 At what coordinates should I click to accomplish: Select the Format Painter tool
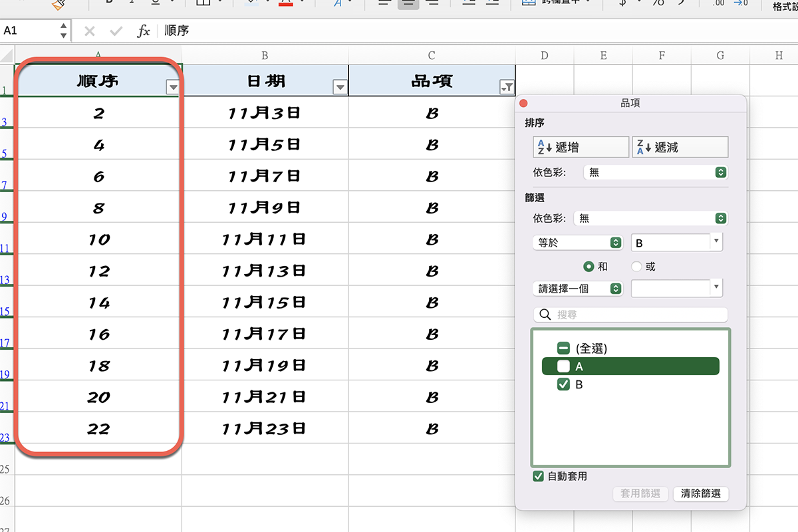pyautogui.click(x=59, y=4)
